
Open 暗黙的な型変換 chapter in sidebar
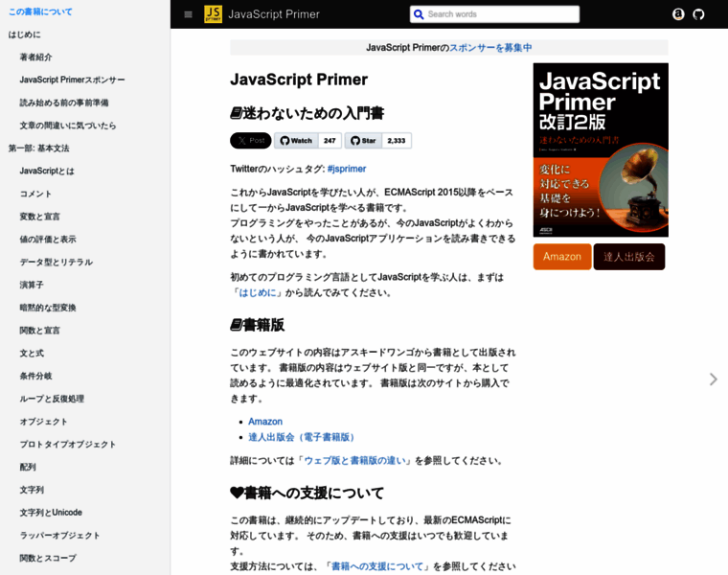coord(48,308)
